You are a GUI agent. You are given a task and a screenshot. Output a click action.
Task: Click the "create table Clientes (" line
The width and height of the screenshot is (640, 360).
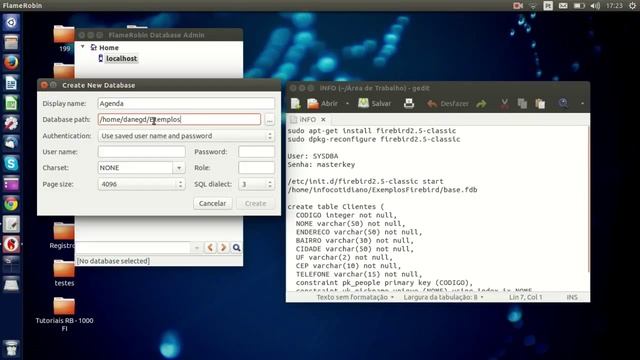[x=336, y=207]
